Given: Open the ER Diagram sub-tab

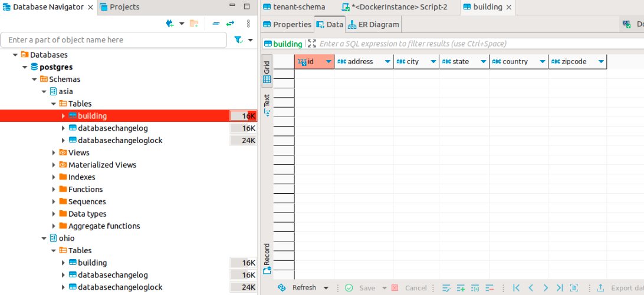Looking at the screenshot, I should coord(374,25).
